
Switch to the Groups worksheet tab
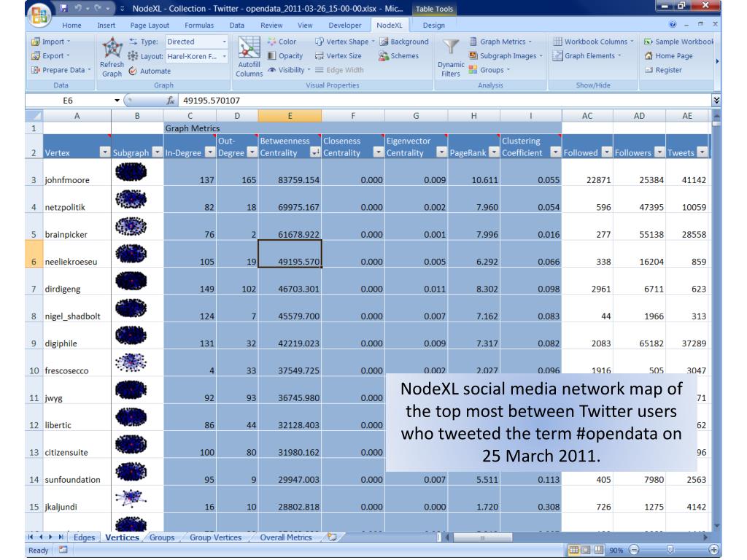(x=162, y=537)
